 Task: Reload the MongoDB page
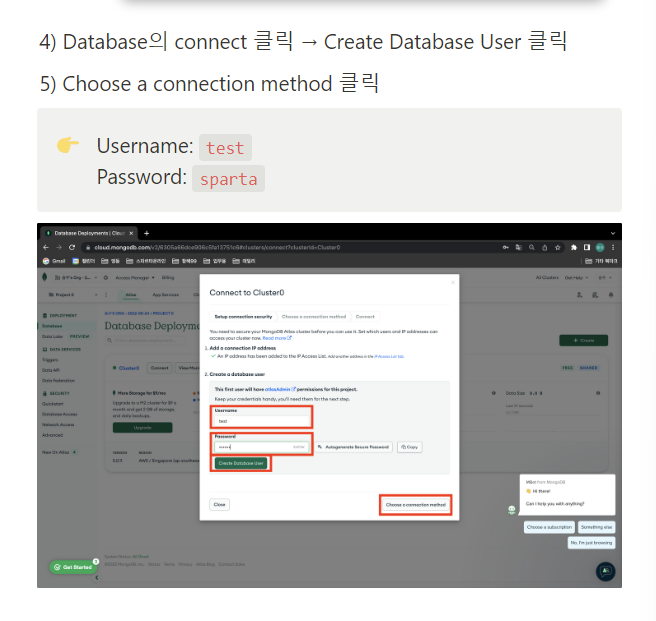[72, 247]
